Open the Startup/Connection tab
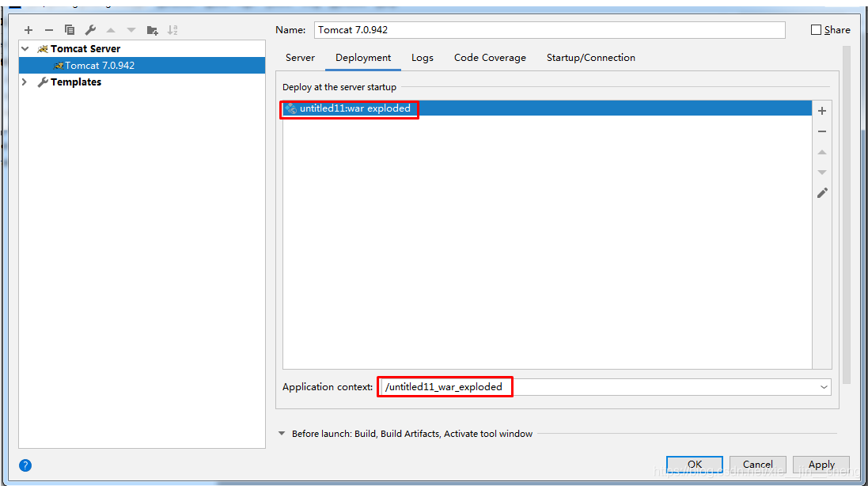 click(x=590, y=58)
